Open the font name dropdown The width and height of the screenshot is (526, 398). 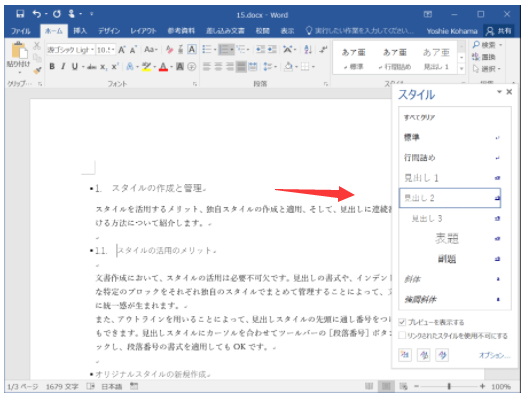point(92,50)
